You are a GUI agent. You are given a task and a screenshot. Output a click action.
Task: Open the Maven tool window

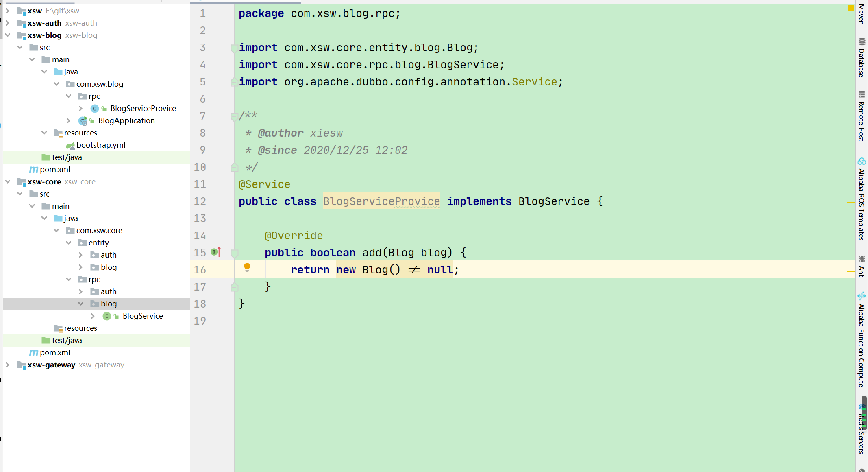click(x=861, y=15)
